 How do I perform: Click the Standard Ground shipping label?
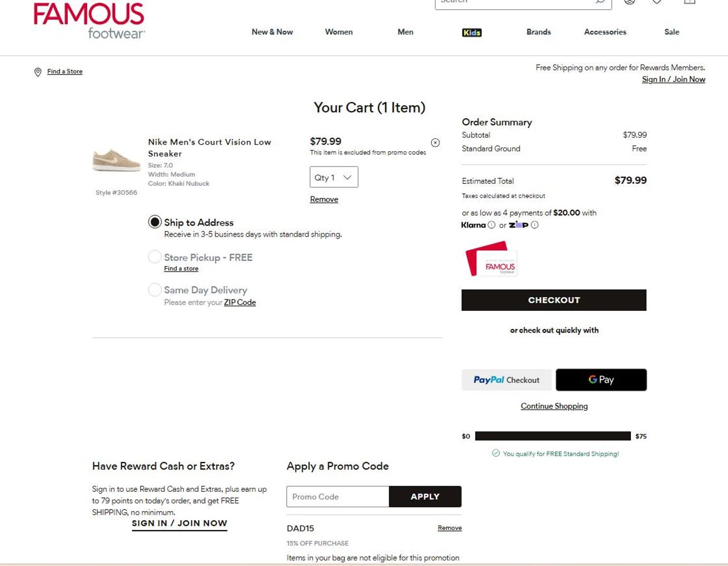(x=491, y=148)
